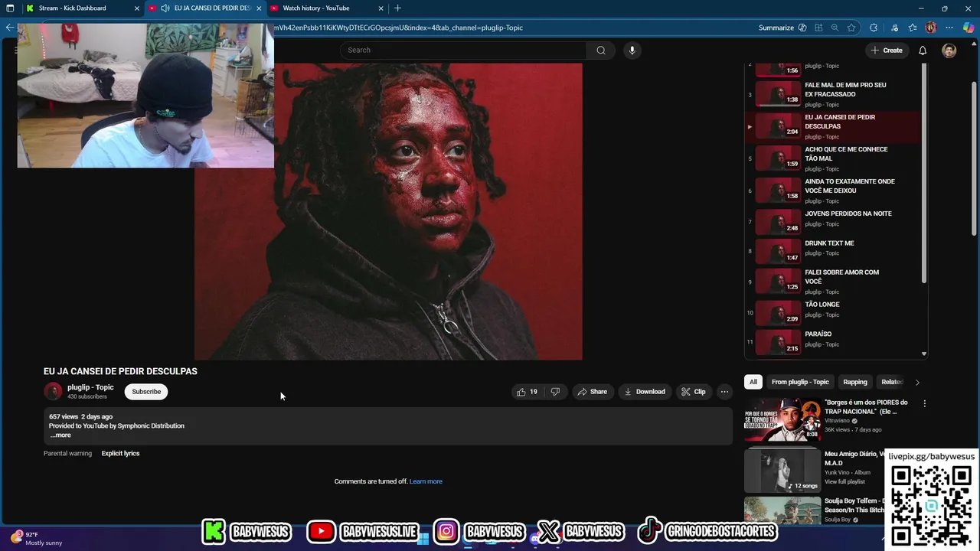Go back with the browser back arrow

coord(9,28)
